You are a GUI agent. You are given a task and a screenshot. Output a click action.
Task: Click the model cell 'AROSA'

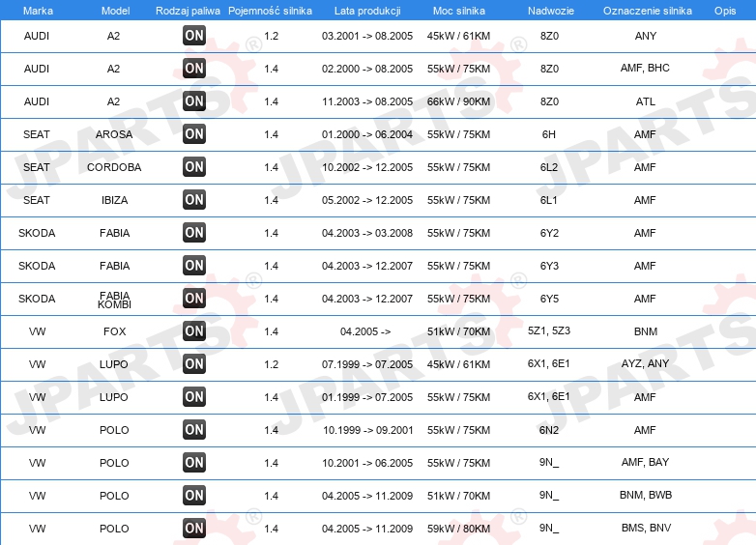pyautogui.click(x=114, y=134)
